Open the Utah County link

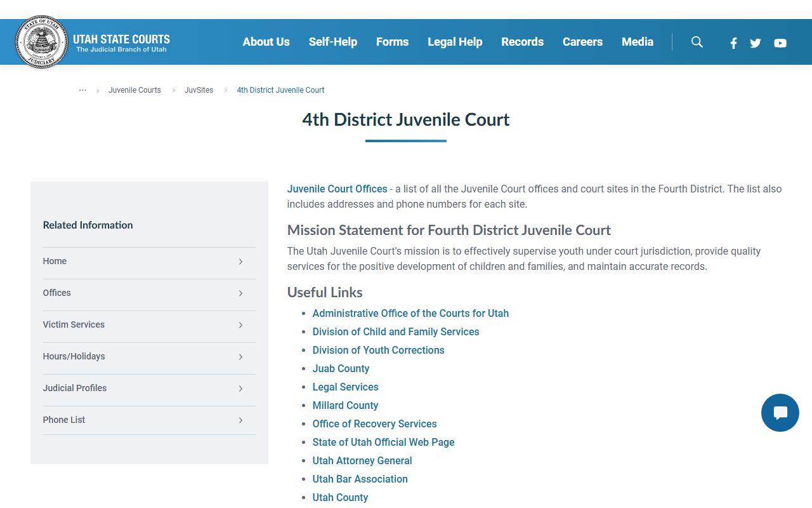[340, 498]
